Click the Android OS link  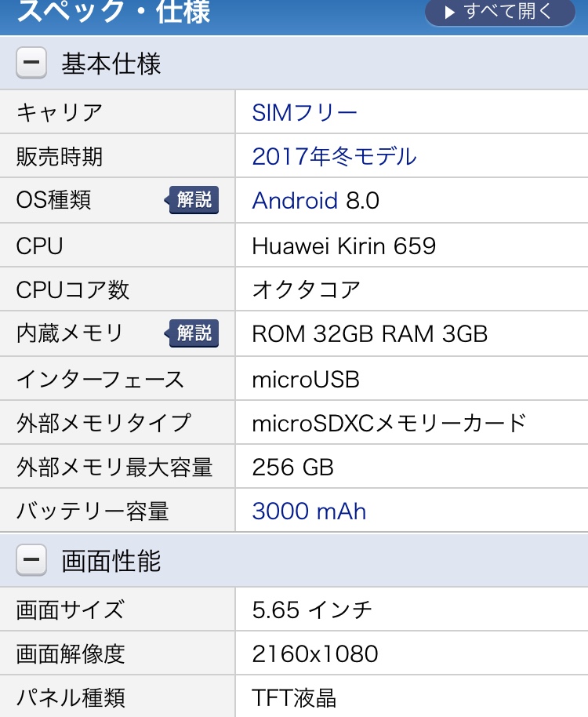click(295, 201)
